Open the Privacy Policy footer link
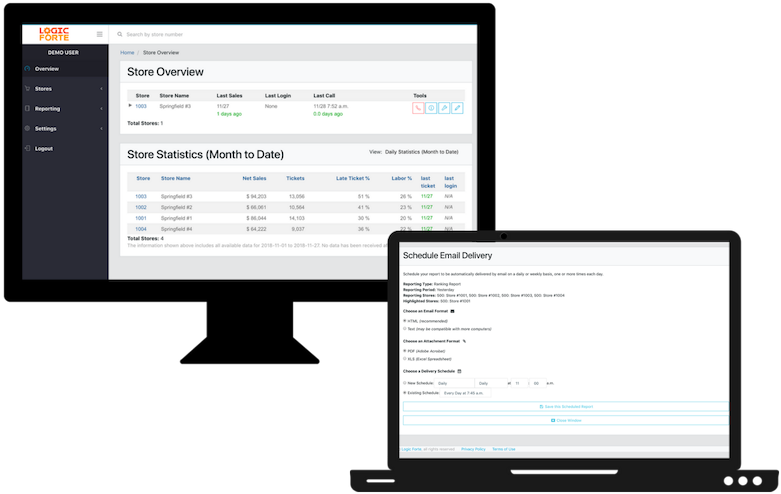Viewport: 781px width, 494px height. coord(473,449)
